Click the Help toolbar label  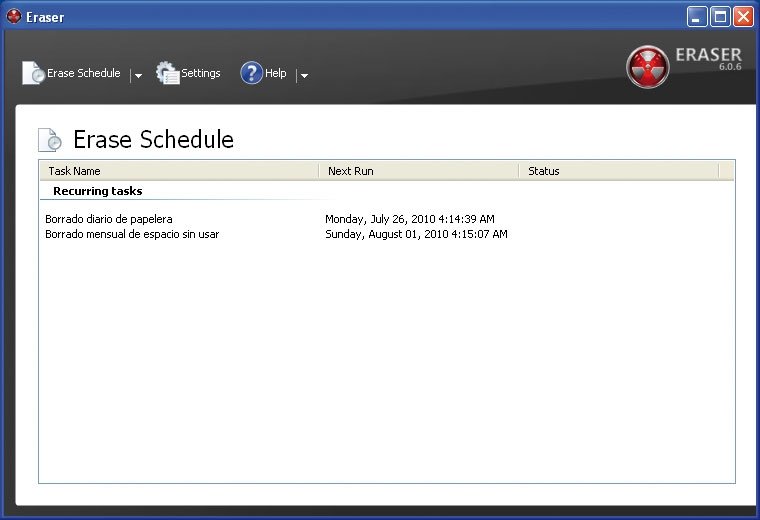[276, 73]
